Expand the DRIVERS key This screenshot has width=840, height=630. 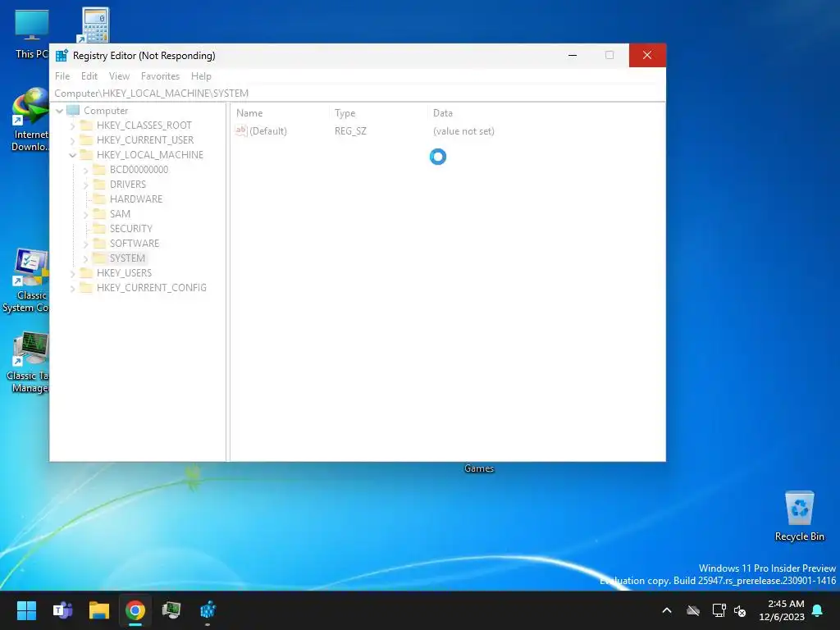tap(85, 185)
